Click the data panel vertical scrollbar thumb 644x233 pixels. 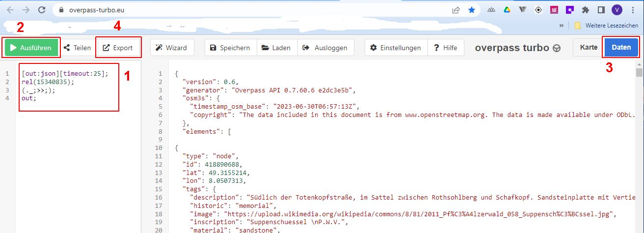click(639, 73)
